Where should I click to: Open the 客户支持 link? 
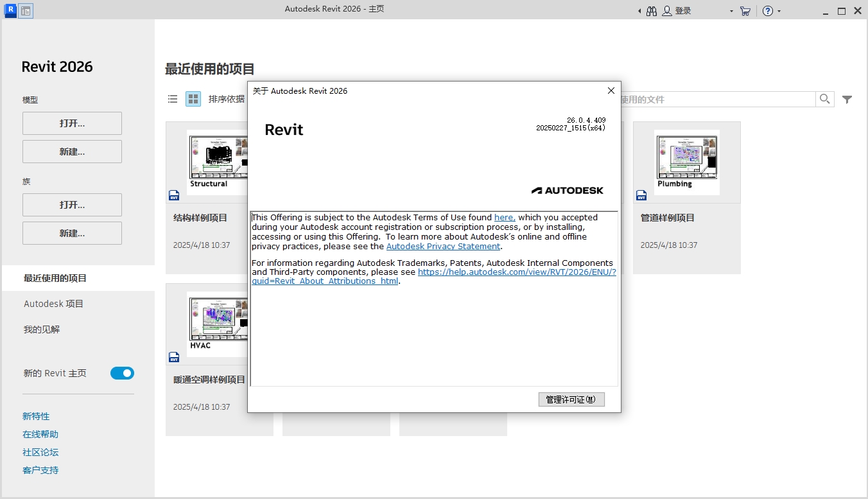click(x=40, y=470)
